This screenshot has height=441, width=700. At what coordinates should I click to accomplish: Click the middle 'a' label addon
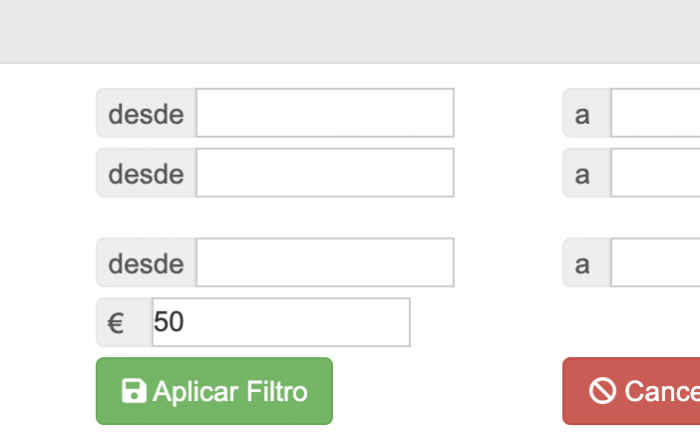587,173
